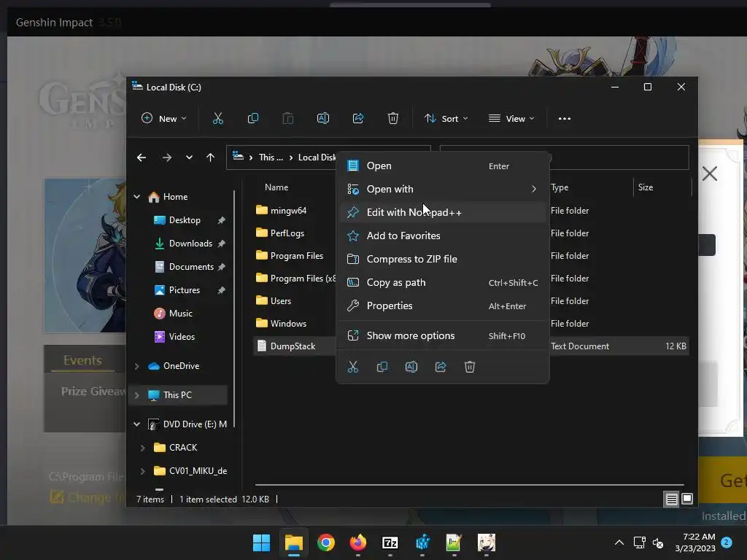Click the Copy icon in Explorer toolbar

click(253, 119)
